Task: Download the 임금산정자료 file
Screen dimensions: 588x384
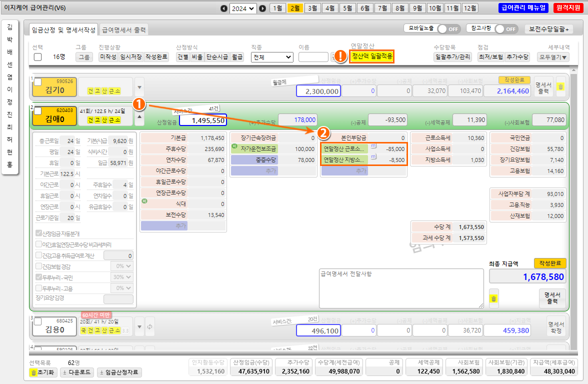Action: (119, 372)
